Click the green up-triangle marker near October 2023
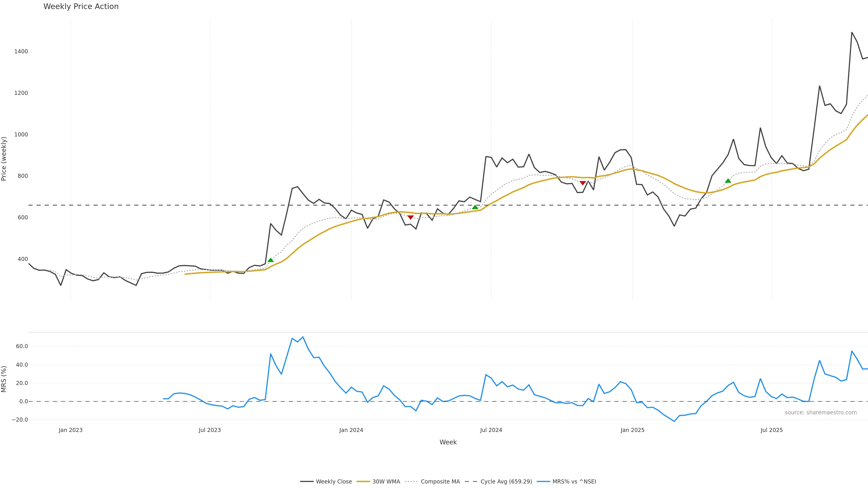Viewport: 868px width, 488px height. click(x=271, y=260)
